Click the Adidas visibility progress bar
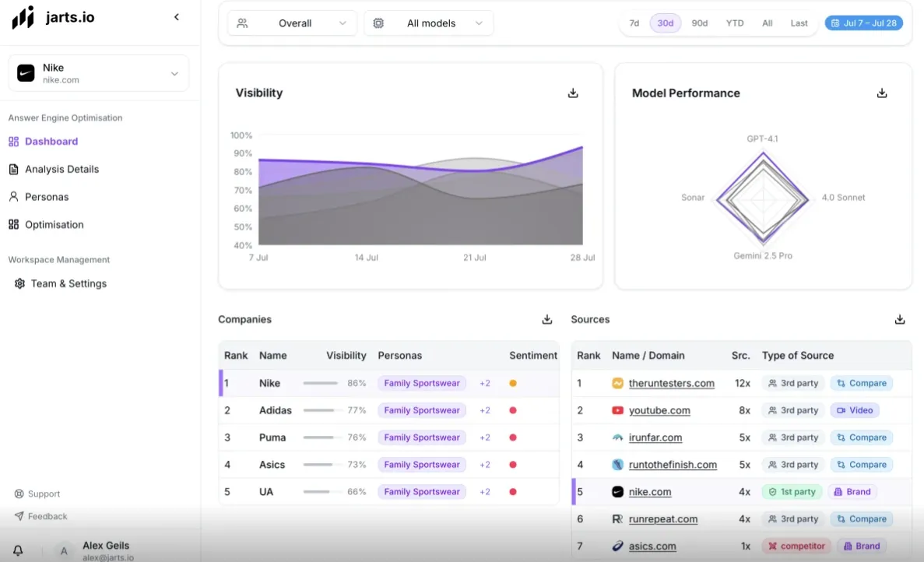 point(320,410)
